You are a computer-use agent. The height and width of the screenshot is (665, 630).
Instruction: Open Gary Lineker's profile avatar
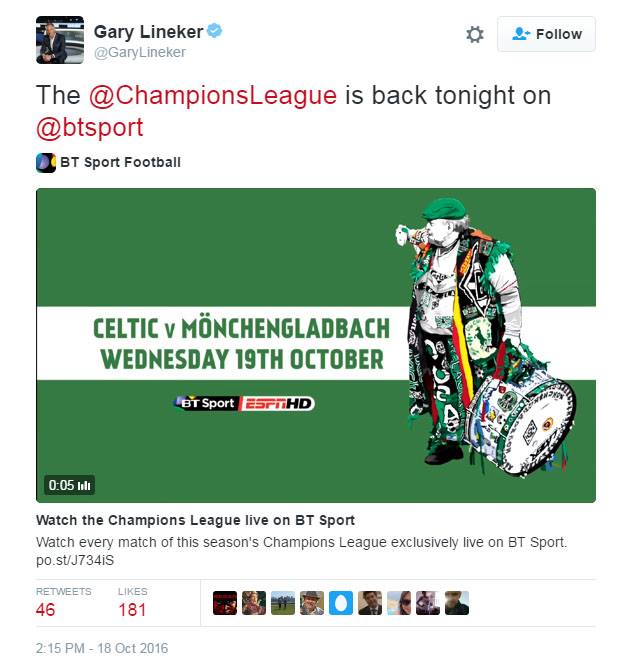[60, 40]
